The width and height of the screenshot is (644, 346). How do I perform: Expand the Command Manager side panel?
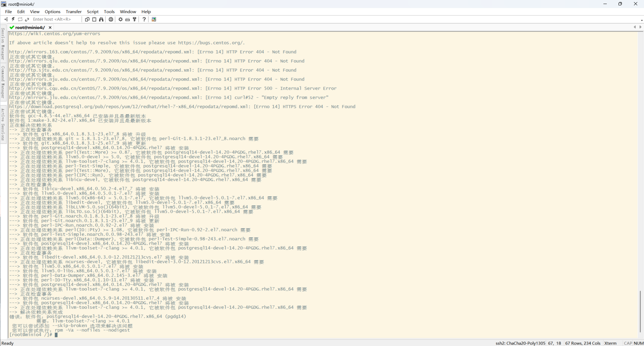pos(3,82)
